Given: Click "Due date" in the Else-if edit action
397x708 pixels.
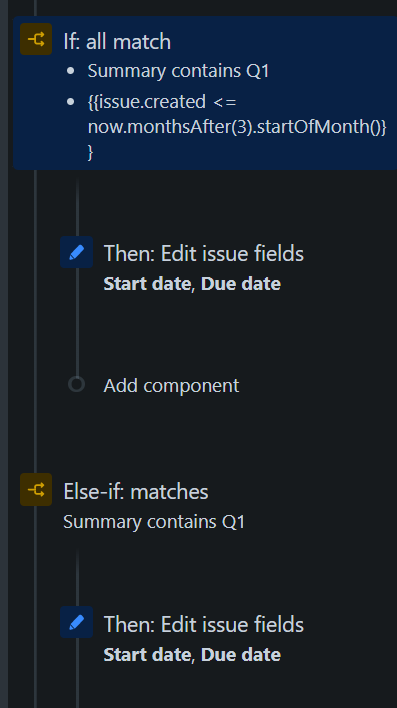Looking at the screenshot, I should [x=241, y=655].
